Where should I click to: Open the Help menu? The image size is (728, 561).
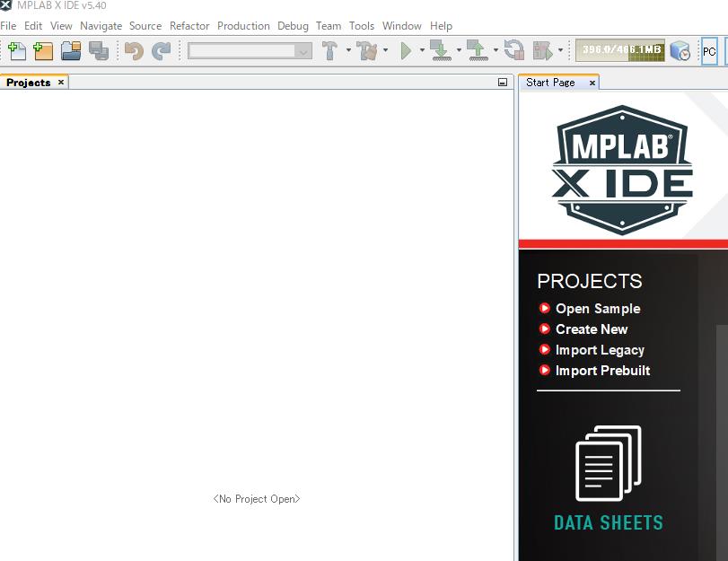(x=441, y=26)
